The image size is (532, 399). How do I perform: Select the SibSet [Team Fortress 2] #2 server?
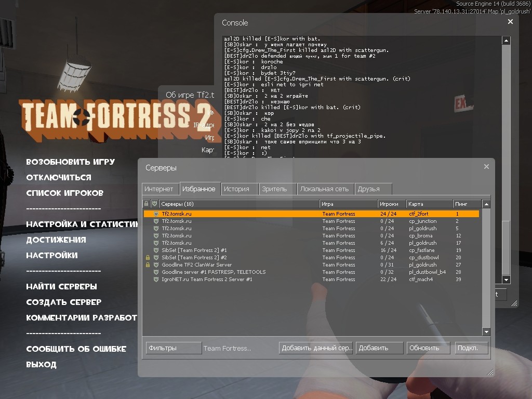(311, 258)
